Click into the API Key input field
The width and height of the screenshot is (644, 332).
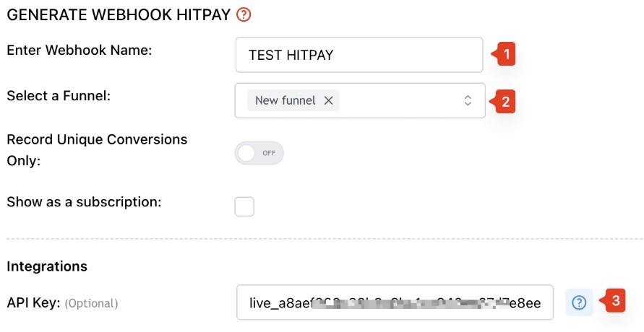pos(395,302)
